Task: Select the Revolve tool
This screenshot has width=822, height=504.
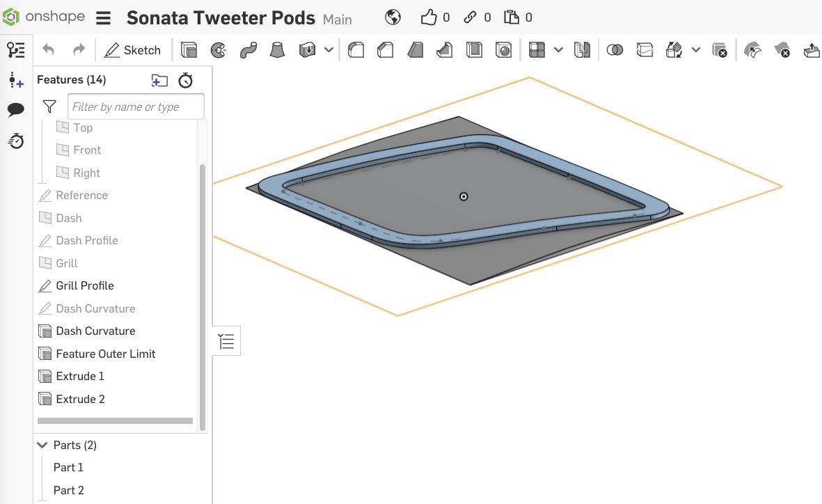Action: [x=218, y=50]
